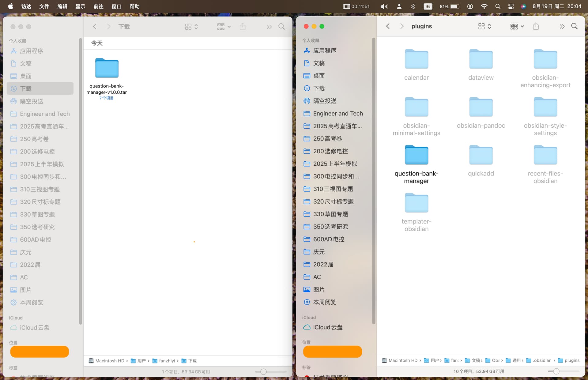Open the 前往 menu
The image size is (588, 380).
pos(98,6)
